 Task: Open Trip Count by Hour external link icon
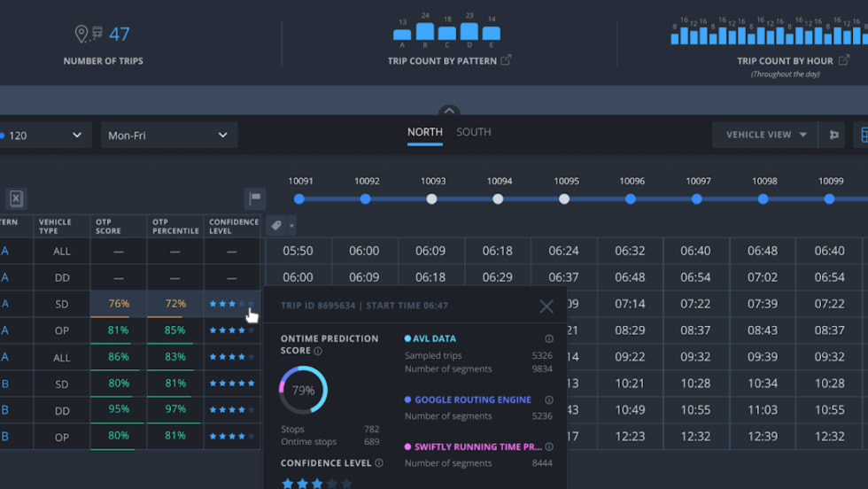point(844,60)
